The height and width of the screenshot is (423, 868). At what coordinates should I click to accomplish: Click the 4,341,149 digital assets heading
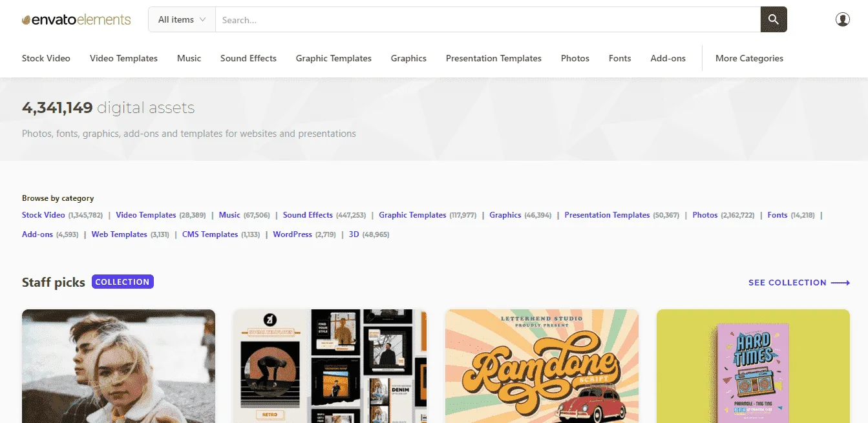(x=108, y=108)
